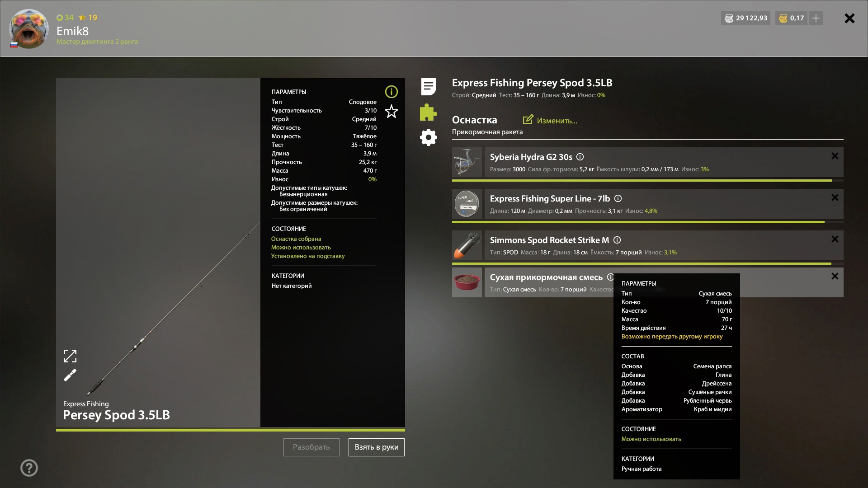The height and width of the screenshot is (488, 868).
Task: Click the Качество 10/10 row
Action: pos(676,311)
